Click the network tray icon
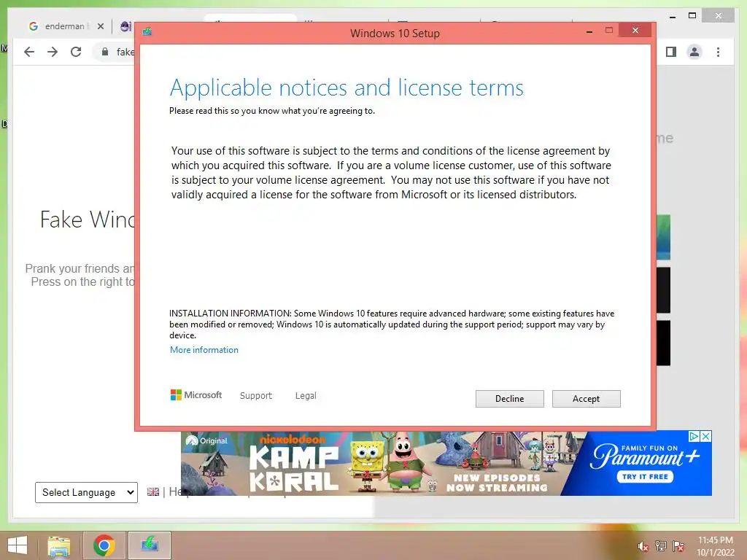Viewport: 747px width, 560px height. point(661,546)
